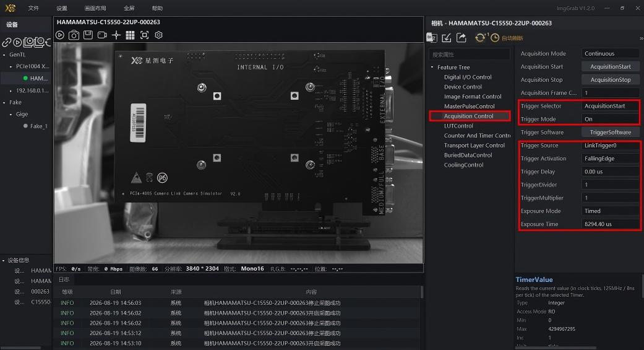Click the single play icon in device panel
This screenshot has width=644, height=350.
click(17, 42)
